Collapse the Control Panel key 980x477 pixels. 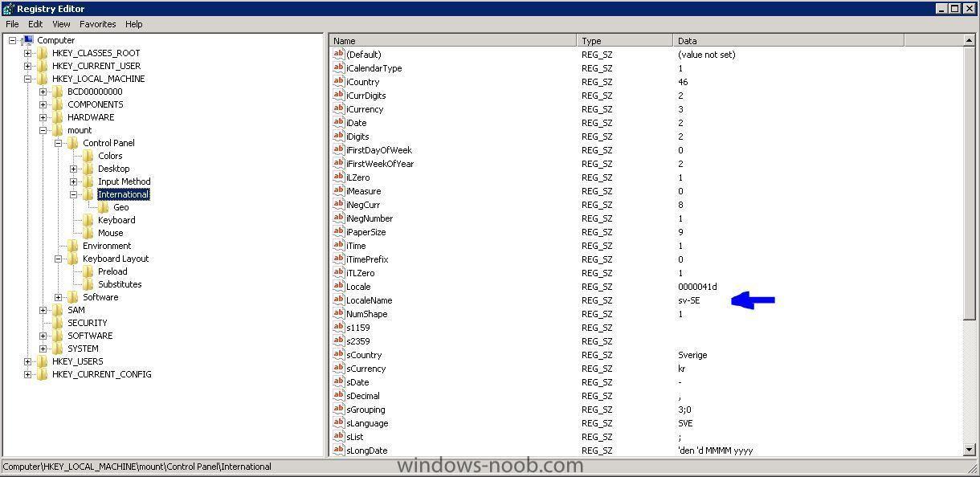pos(58,143)
